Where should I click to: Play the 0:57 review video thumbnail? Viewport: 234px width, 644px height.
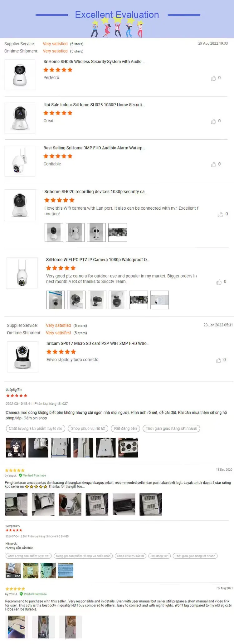point(13,571)
